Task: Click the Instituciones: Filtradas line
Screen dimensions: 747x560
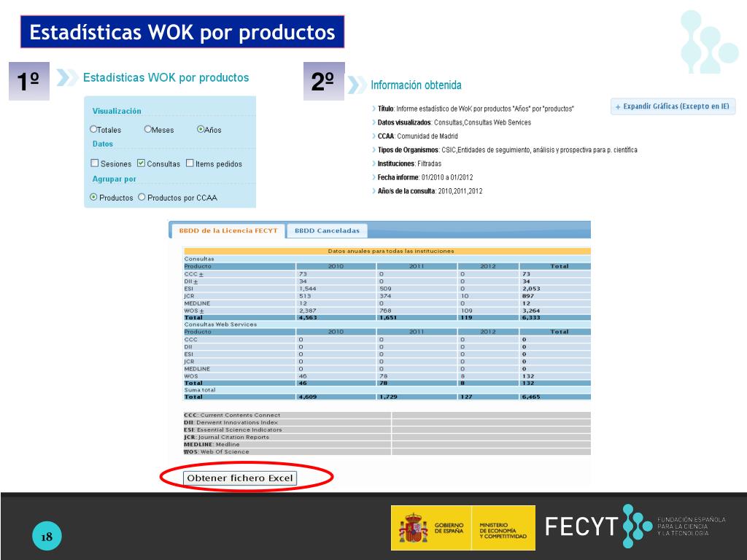Action: 409,164
